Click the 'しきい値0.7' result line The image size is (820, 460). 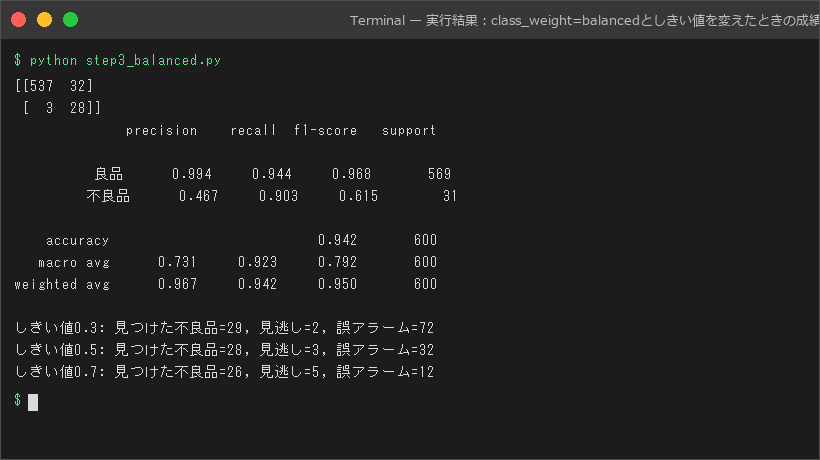click(x=224, y=372)
